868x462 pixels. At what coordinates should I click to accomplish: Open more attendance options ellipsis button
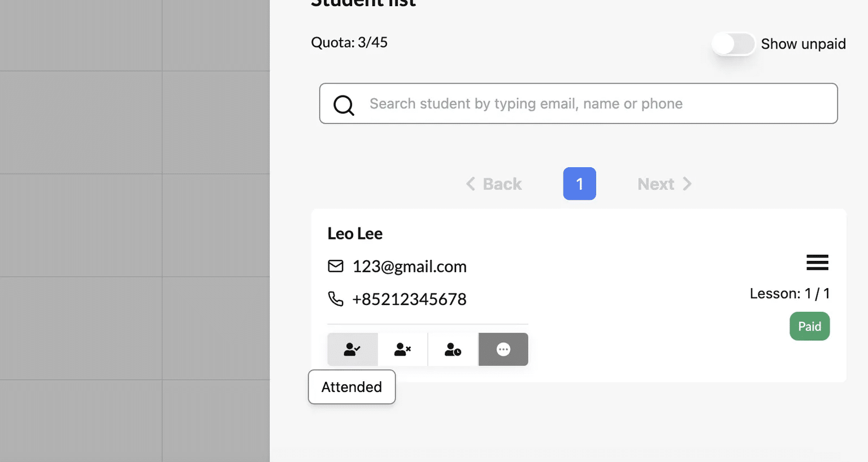[504, 350]
